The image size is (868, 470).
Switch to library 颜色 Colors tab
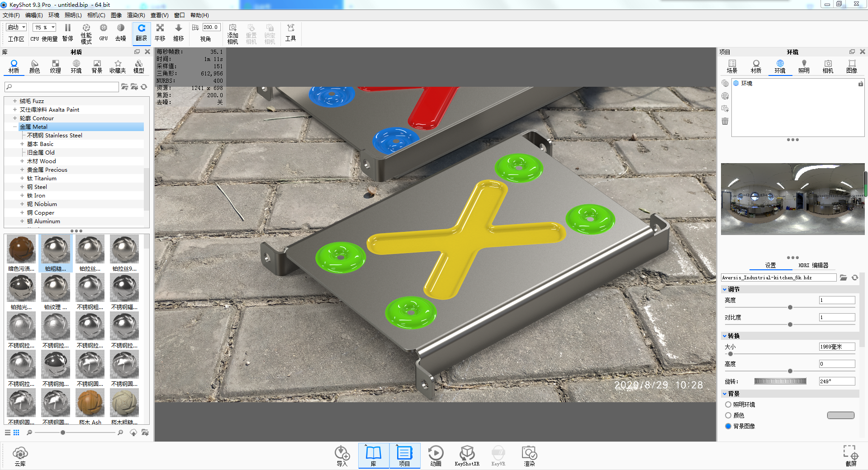point(35,66)
